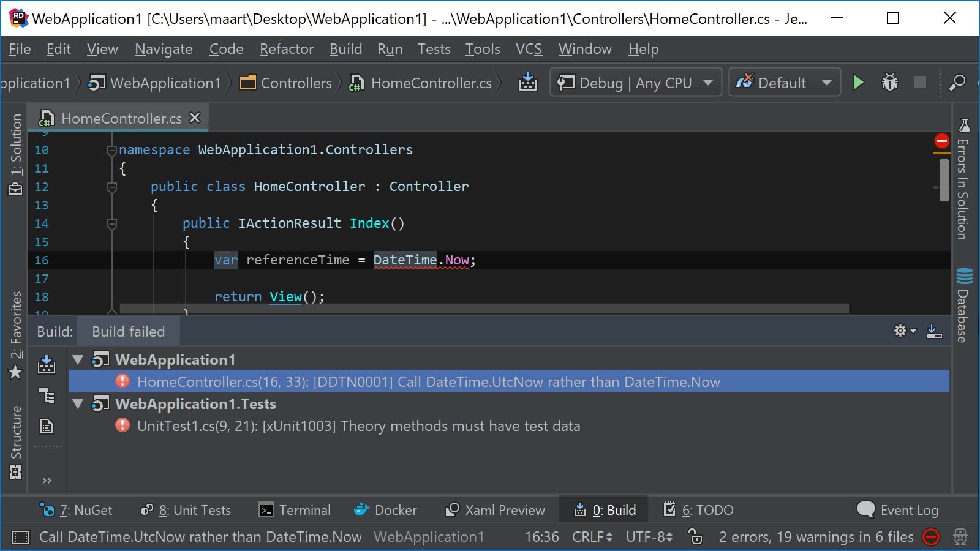Image resolution: width=980 pixels, height=551 pixels.
Task: Collapse the WebApplication1 build node
Action: coord(78,359)
